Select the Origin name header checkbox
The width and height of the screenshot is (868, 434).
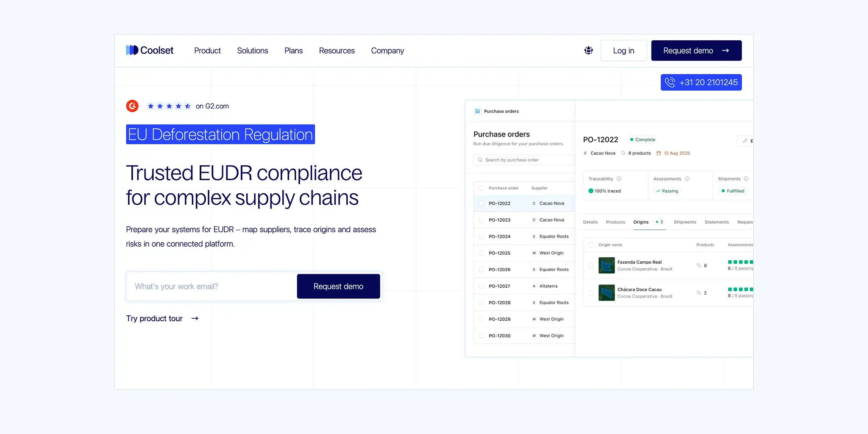pyautogui.click(x=591, y=245)
